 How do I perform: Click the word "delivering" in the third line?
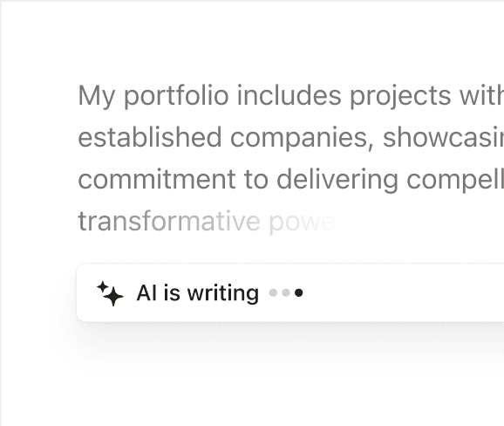point(337,180)
